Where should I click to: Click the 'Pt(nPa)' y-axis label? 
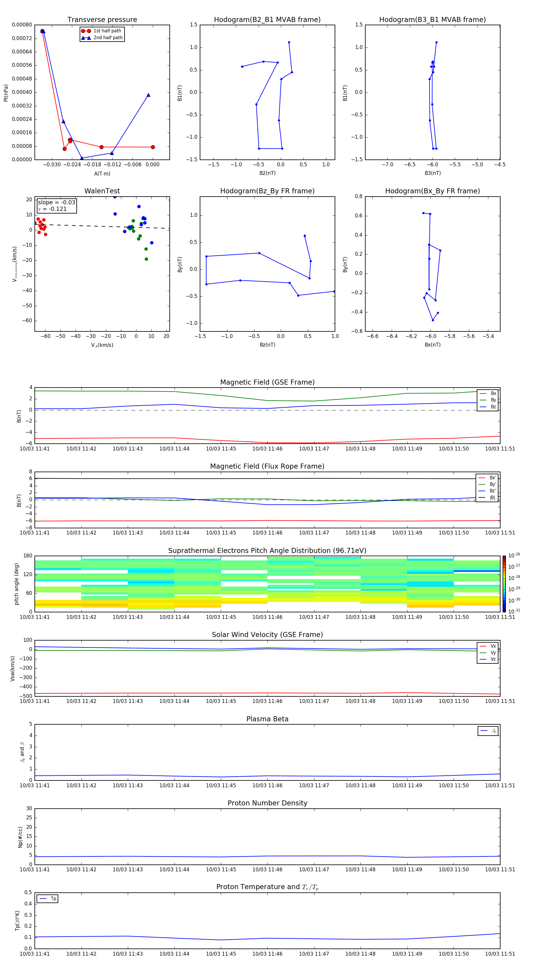pos(6,92)
